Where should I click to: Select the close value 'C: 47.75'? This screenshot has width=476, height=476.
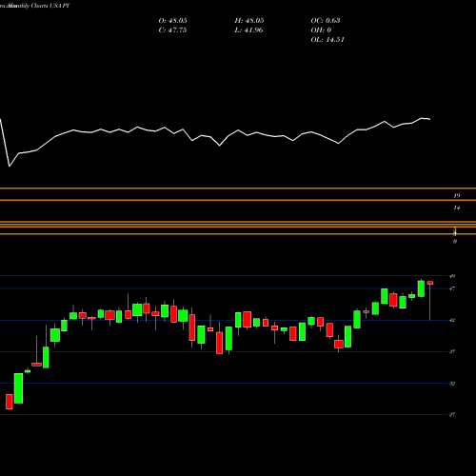coord(172,30)
